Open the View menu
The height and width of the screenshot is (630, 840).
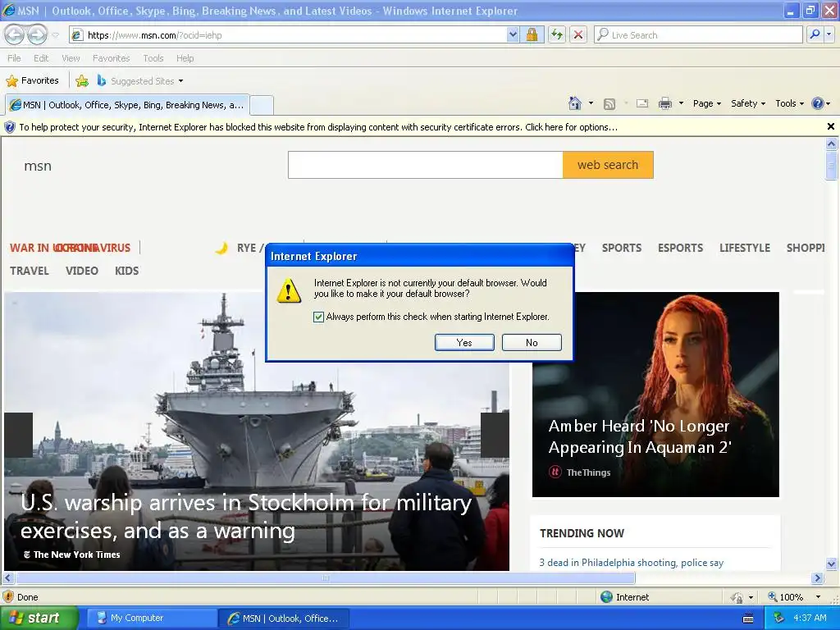point(71,58)
